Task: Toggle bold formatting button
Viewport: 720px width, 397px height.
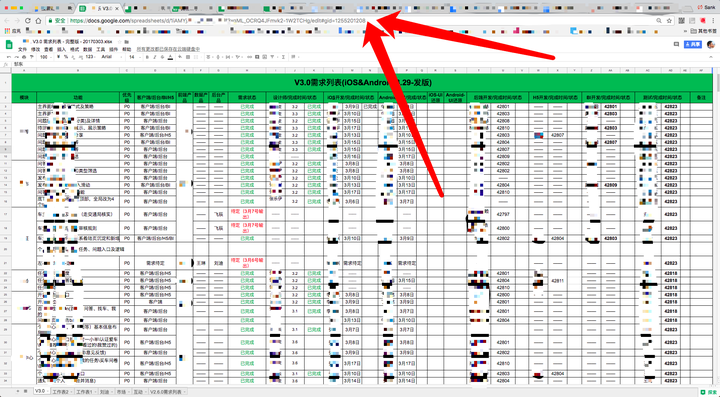Action: pos(147,57)
